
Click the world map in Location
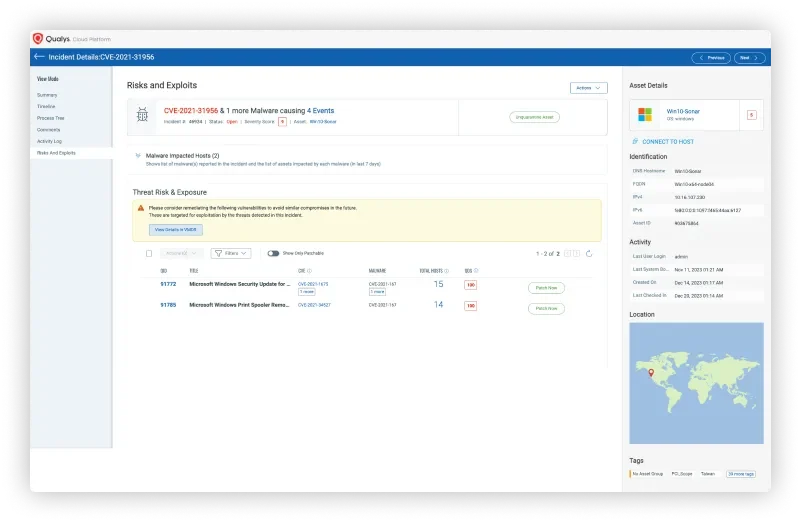tap(696, 383)
